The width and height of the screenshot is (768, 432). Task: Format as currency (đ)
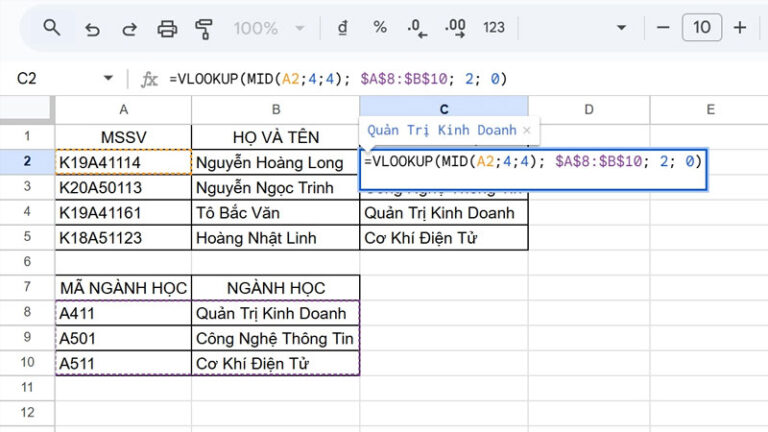tap(342, 28)
